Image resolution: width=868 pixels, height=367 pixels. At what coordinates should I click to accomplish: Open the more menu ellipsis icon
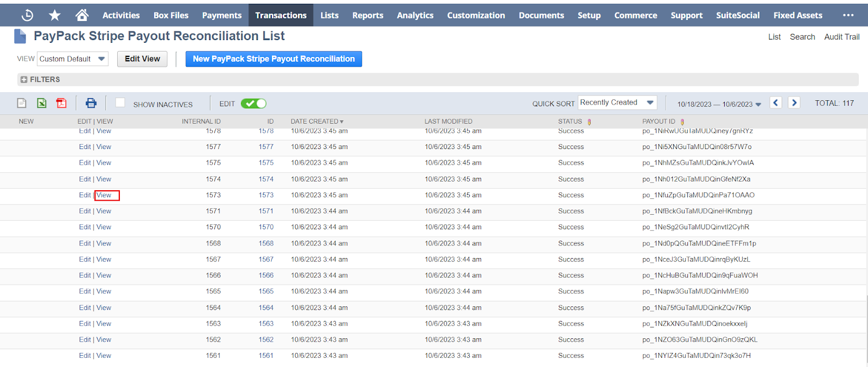(848, 15)
